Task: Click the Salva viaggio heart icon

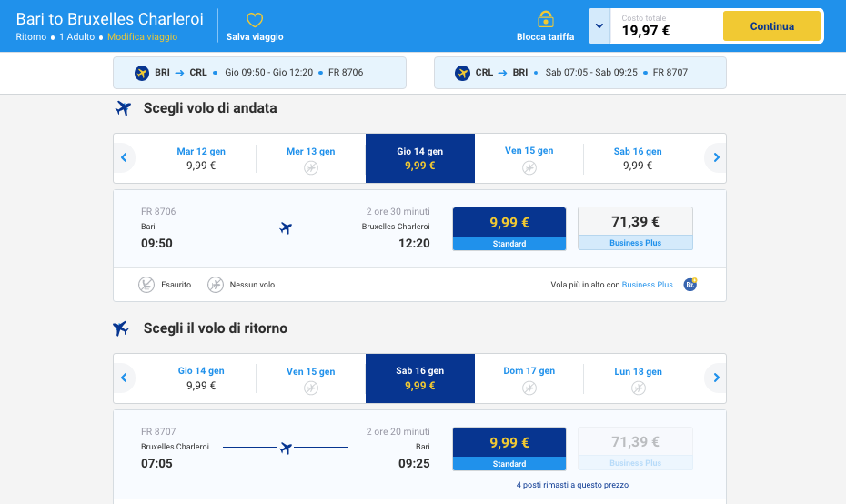Action: (255, 20)
